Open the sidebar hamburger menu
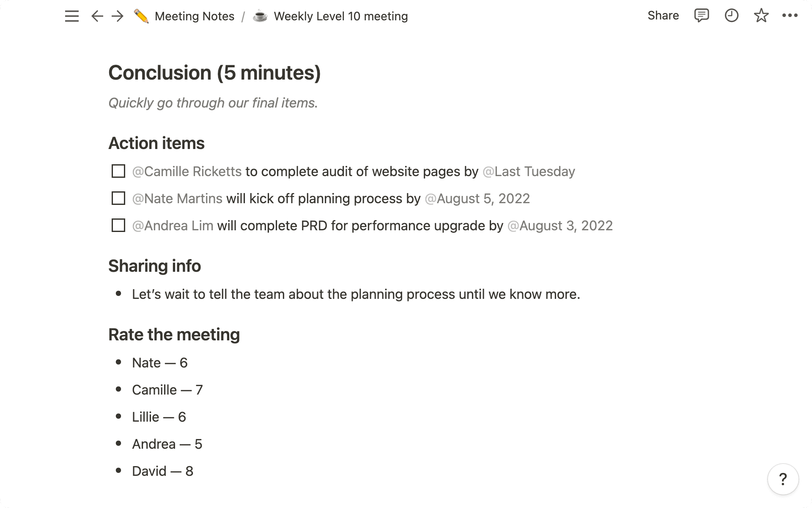The height and width of the screenshot is (508, 812). point(71,16)
